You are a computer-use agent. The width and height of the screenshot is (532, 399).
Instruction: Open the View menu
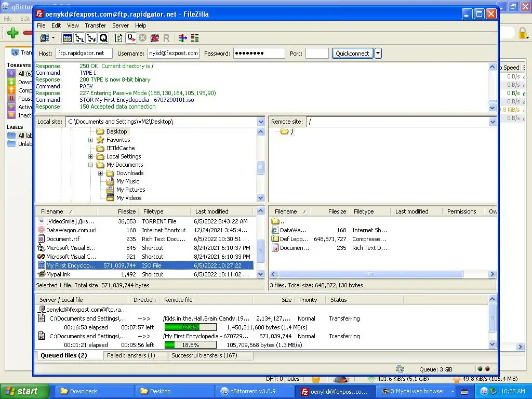73,25
